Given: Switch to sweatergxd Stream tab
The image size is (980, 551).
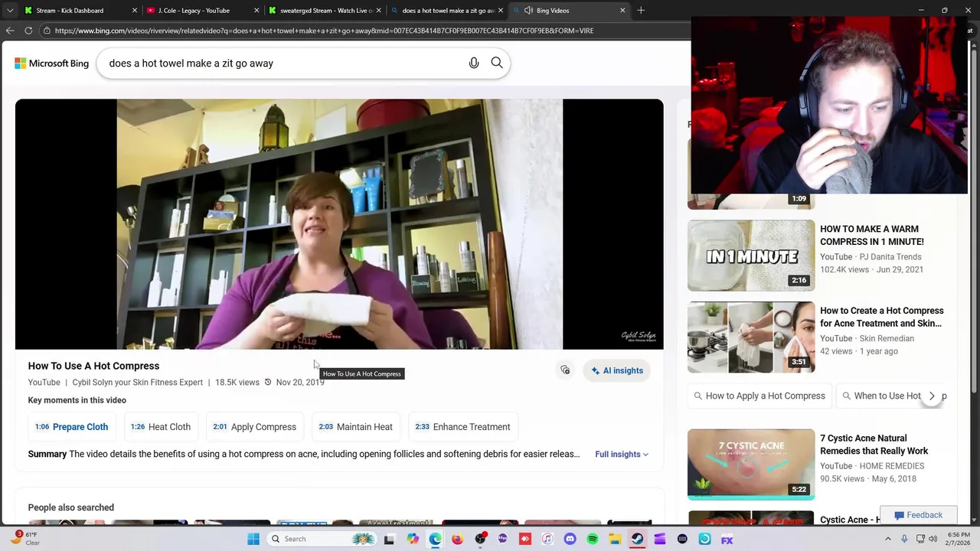Looking at the screenshot, I should click(326, 11).
